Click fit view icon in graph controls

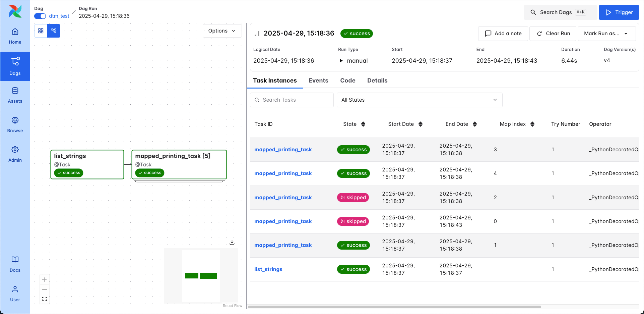(x=45, y=299)
